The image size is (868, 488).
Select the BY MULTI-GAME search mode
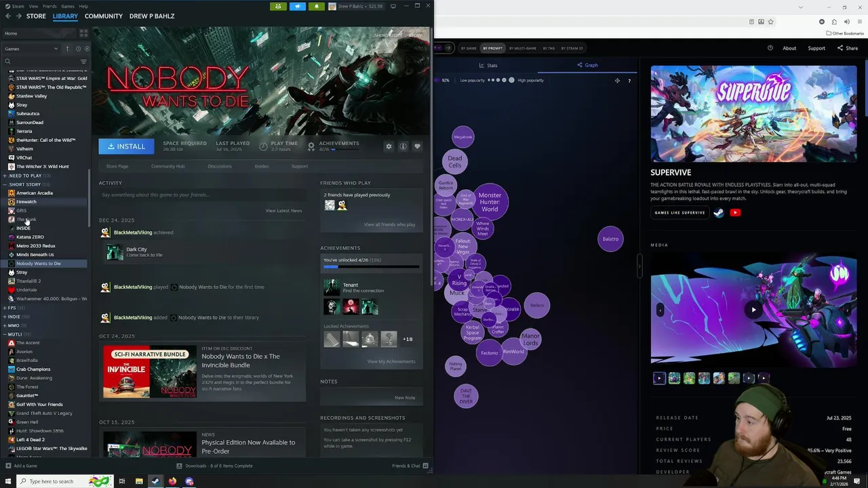tap(523, 48)
